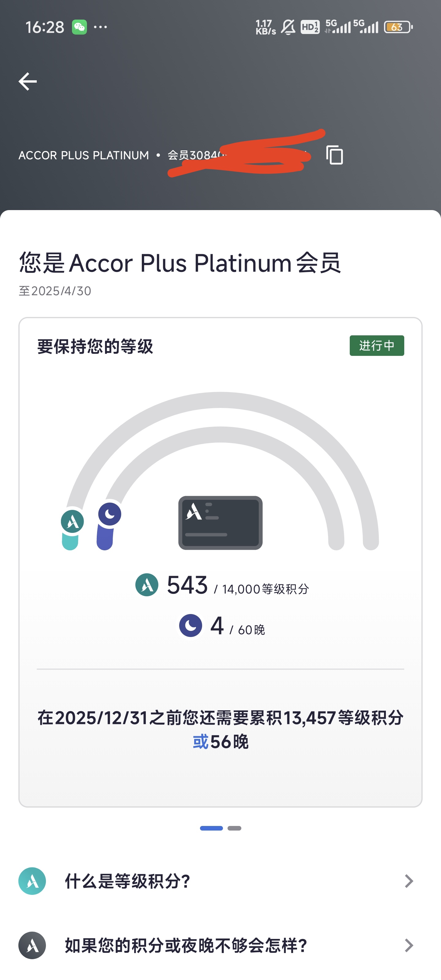
Task: Tap the moon icon beside 4 / 60晚
Action: [190, 625]
